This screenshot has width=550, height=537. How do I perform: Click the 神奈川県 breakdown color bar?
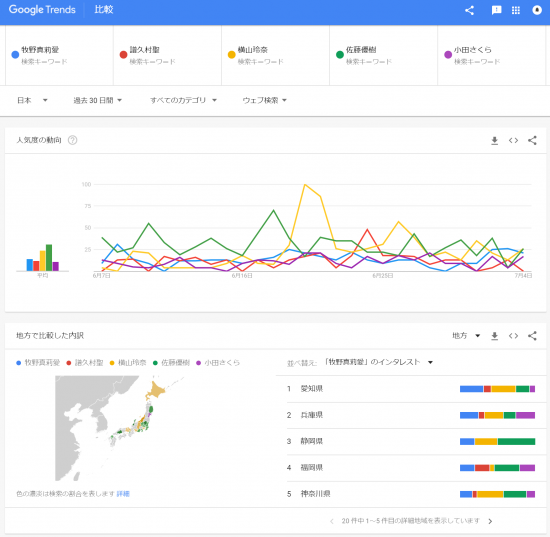point(497,494)
